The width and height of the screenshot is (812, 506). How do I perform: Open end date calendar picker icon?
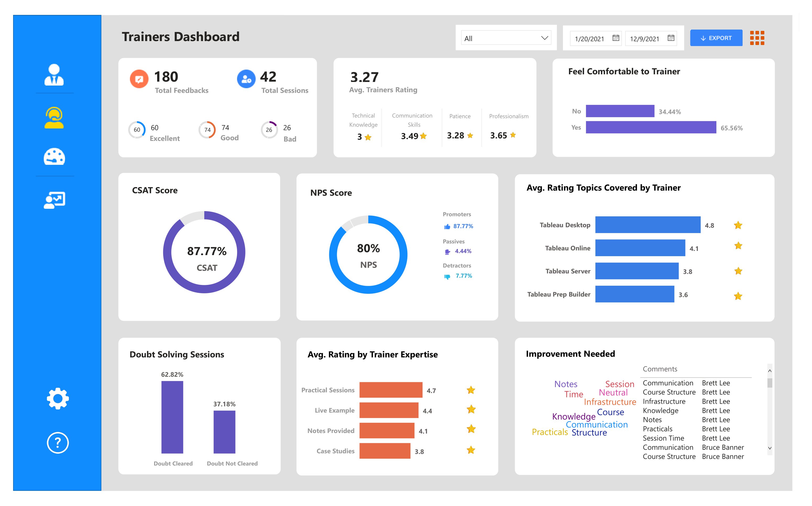671,38
